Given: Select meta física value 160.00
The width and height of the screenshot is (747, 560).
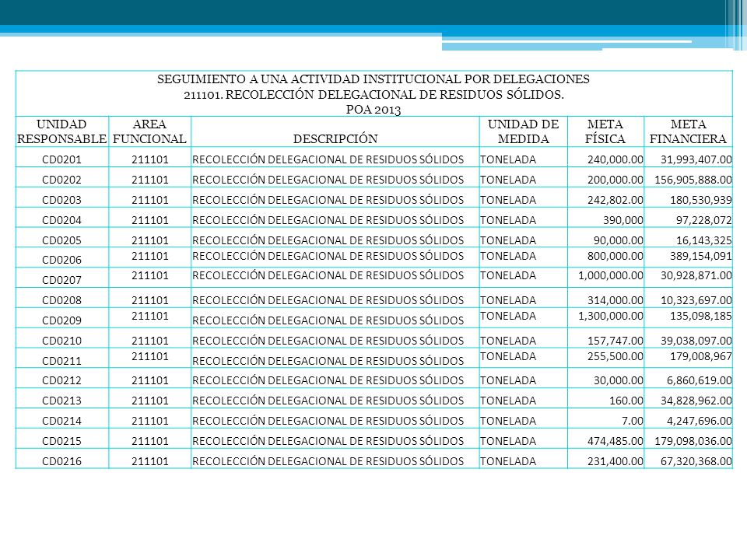Looking at the screenshot, I should [x=626, y=401].
